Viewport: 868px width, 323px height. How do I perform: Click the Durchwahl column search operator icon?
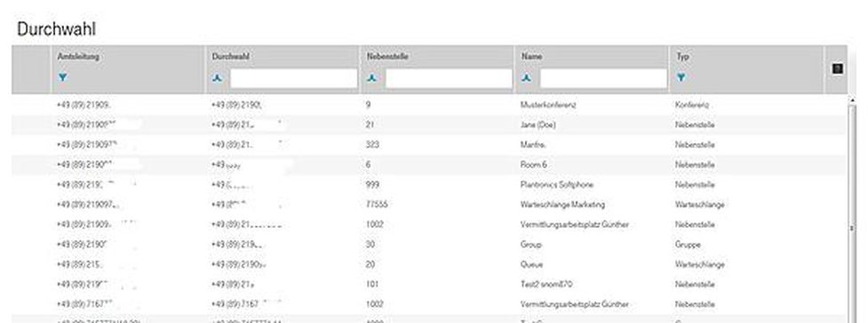218,78
